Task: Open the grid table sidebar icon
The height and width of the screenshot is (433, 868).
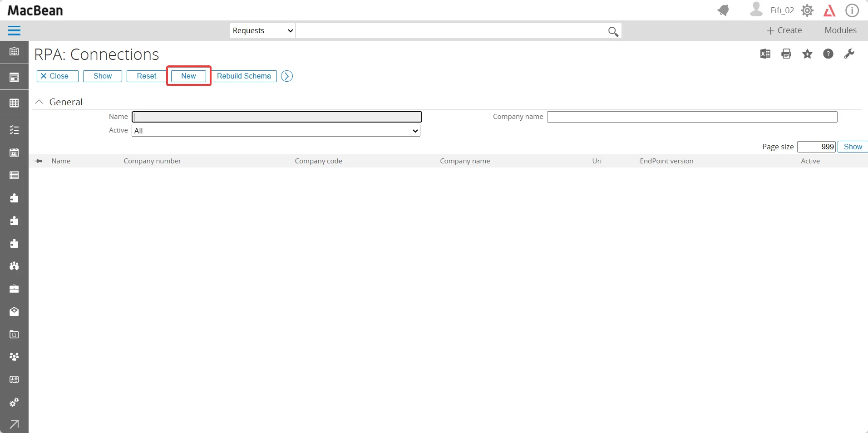Action: [14, 103]
